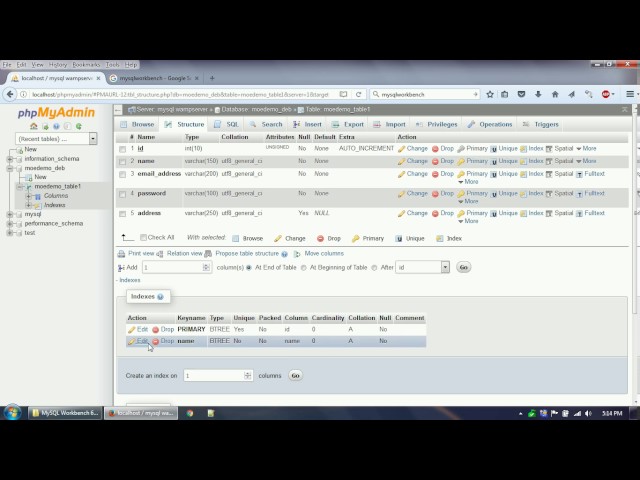Switch to the SQL tab
This screenshot has height=480, width=640.
pos(227,124)
